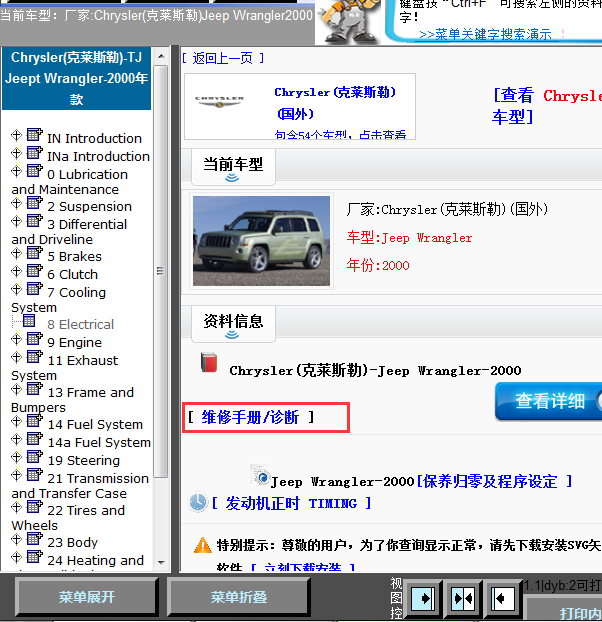Image resolution: width=602 pixels, height=622 pixels.
Task: Click the book icon beside 24 Heating
Action: click(35, 557)
